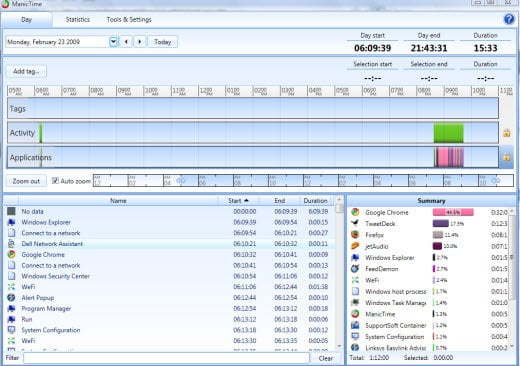Click the TweetDeck icon in Summary
Viewport: 520px width, 366px height.
355,223
